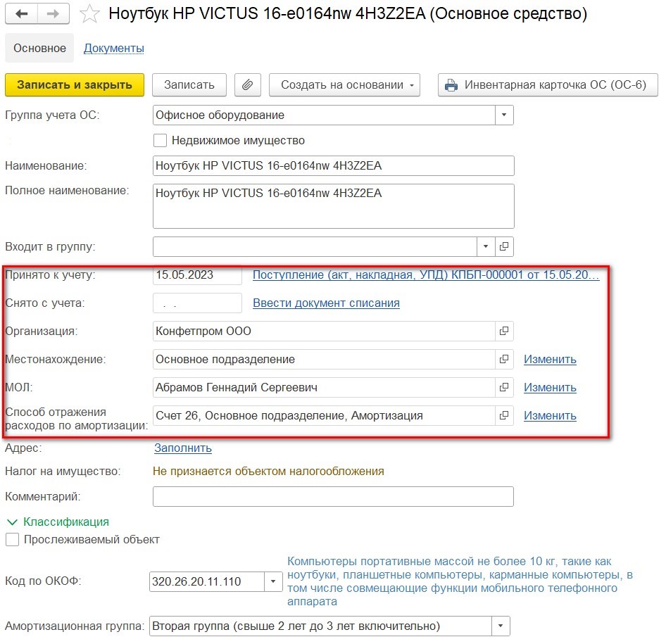Expand the Входит в группу dropdown list

[x=486, y=246]
